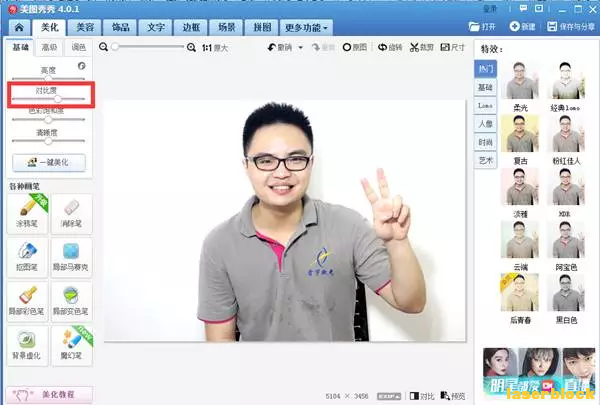
Task: Apply the 柔光 effect thumbnail
Action: click(x=520, y=80)
